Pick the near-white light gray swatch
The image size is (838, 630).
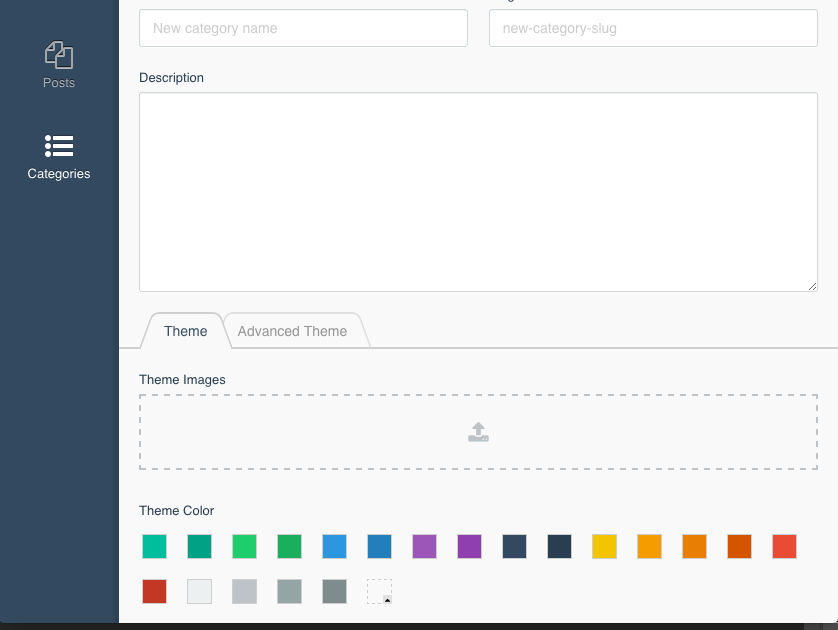pos(199,592)
